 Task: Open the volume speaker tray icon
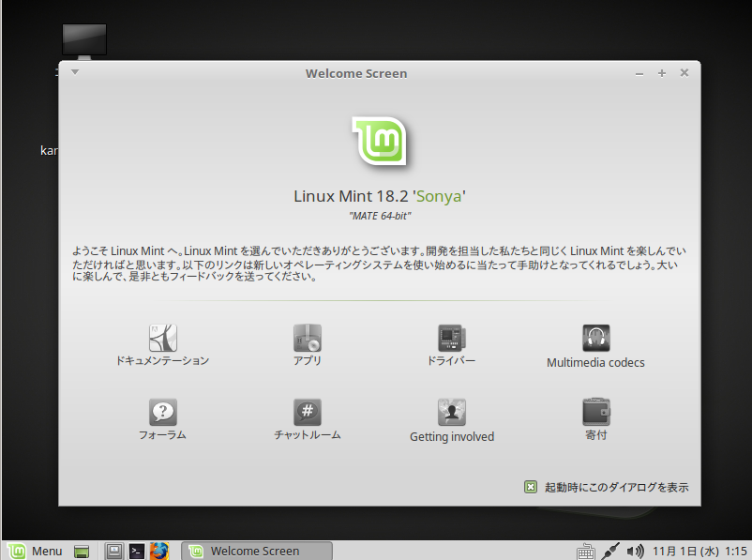(x=636, y=552)
